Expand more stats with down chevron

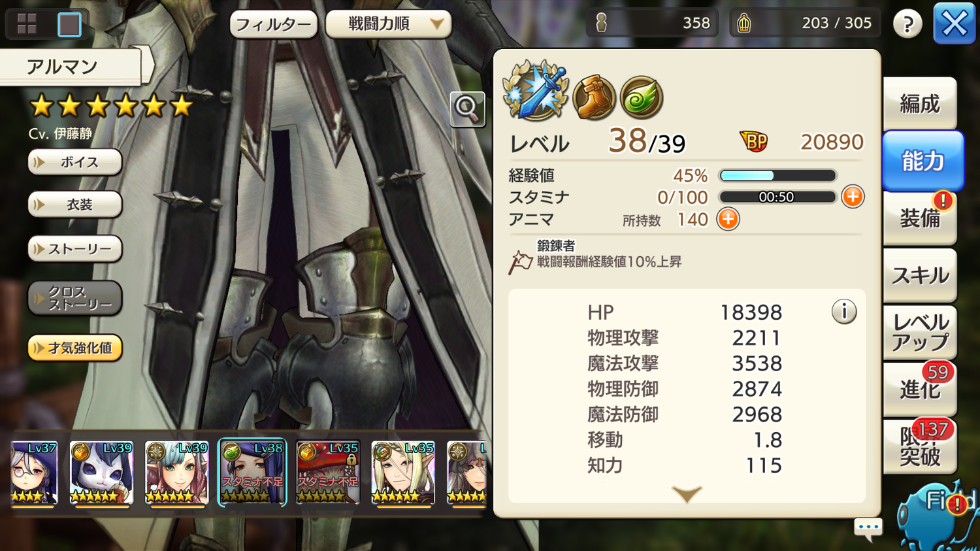687,493
